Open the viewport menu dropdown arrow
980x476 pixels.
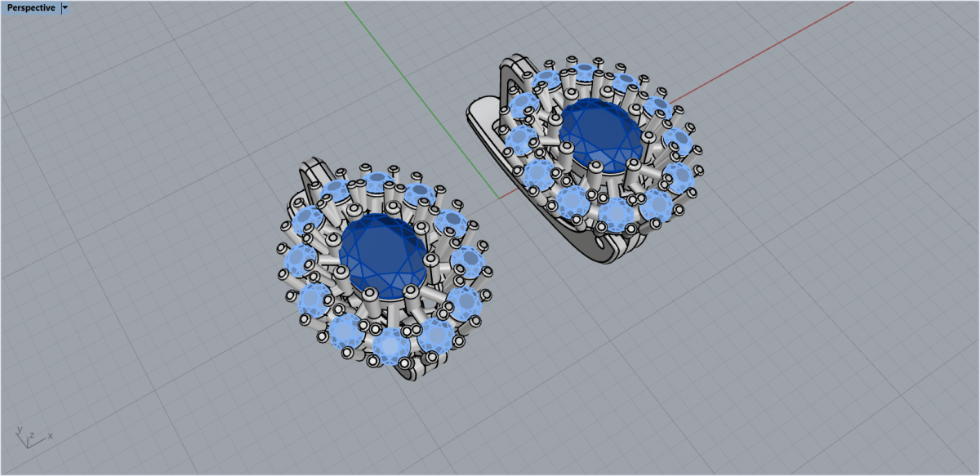click(66, 8)
